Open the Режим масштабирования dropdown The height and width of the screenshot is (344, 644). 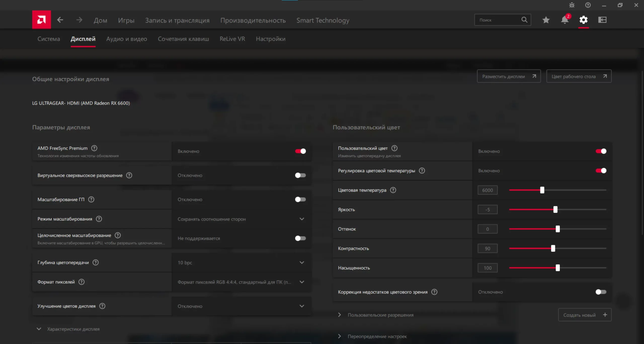click(x=241, y=219)
